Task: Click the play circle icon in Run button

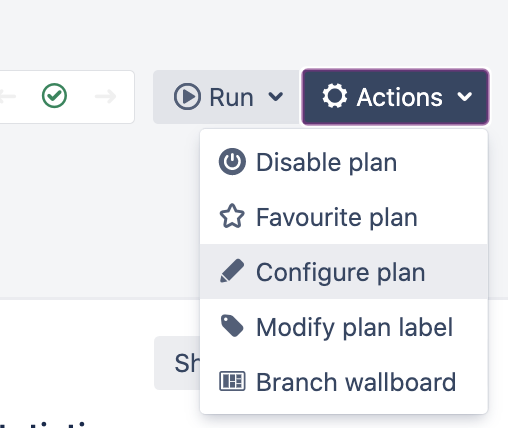Action: click(187, 97)
